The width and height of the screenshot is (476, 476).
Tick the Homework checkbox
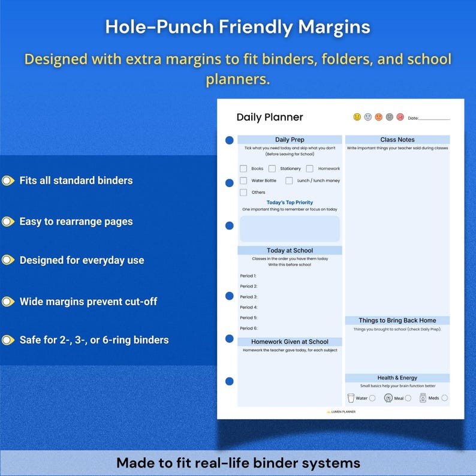point(309,168)
